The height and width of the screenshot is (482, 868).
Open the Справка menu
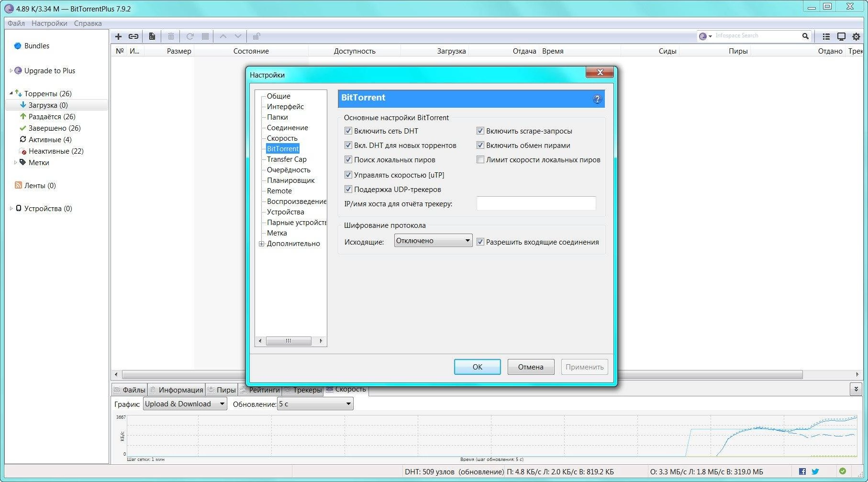point(88,23)
